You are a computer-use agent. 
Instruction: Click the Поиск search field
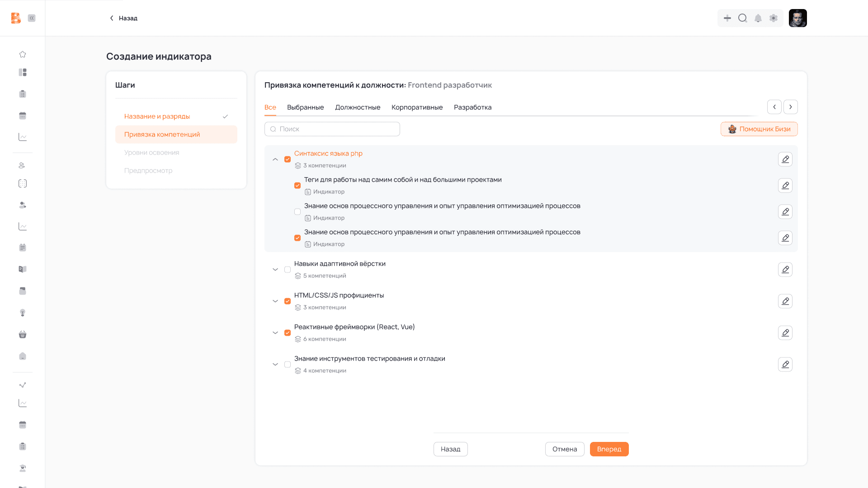point(332,129)
